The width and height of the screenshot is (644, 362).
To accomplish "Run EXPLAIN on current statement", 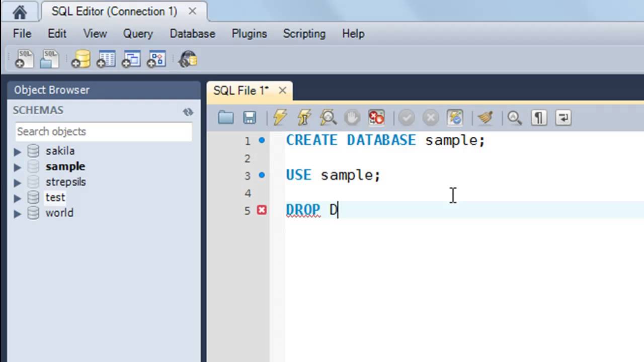I will pyautogui.click(x=328, y=118).
